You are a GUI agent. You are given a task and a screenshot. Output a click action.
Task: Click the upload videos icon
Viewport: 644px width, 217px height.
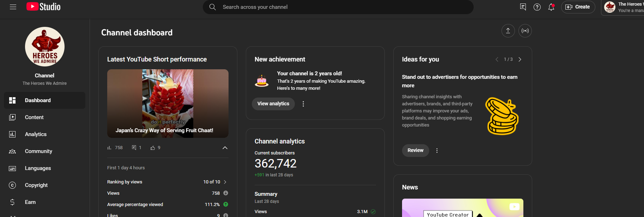pyautogui.click(x=508, y=31)
